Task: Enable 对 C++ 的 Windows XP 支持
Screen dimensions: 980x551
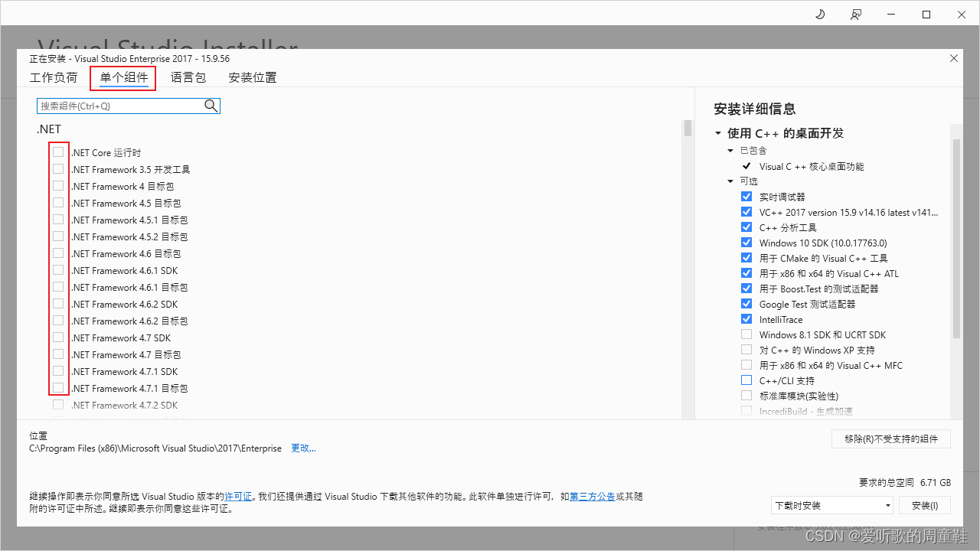Action: pos(746,349)
